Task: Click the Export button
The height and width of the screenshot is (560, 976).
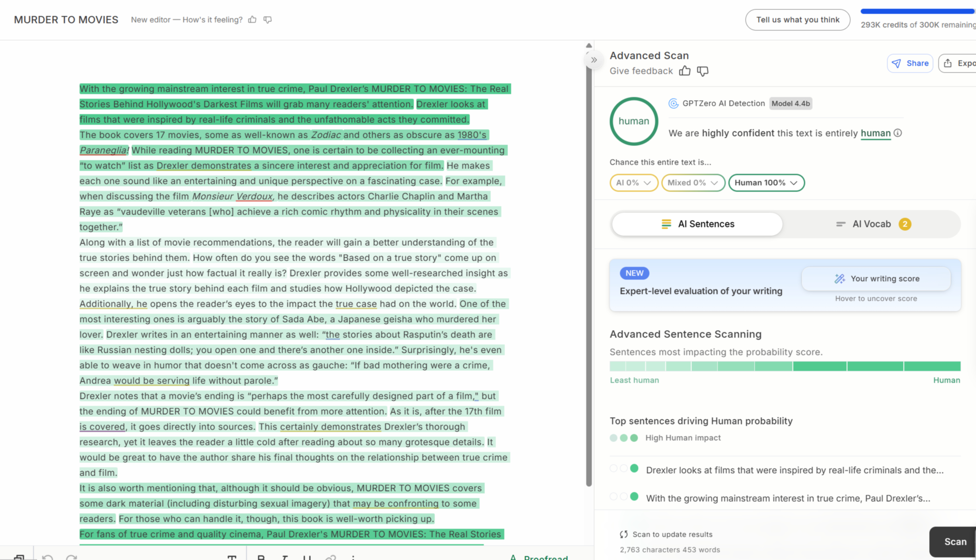Action: tap(958, 63)
